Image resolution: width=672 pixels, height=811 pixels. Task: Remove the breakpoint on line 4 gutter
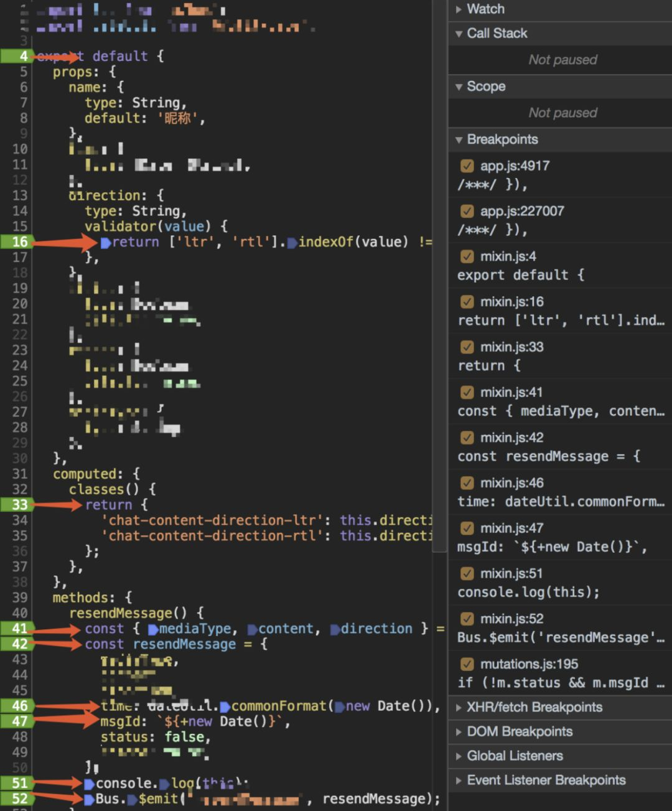[17, 56]
